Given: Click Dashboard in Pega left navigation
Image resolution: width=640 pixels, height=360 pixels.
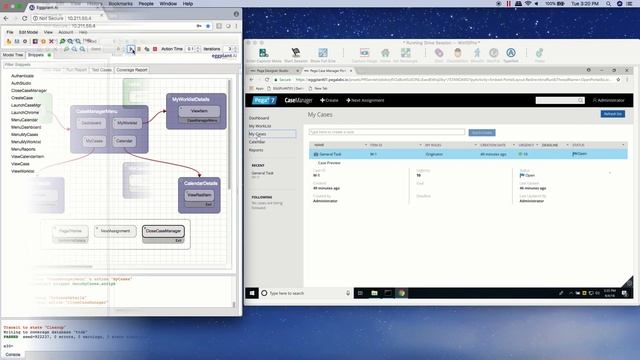Looking at the screenshot, I should 259,118.
